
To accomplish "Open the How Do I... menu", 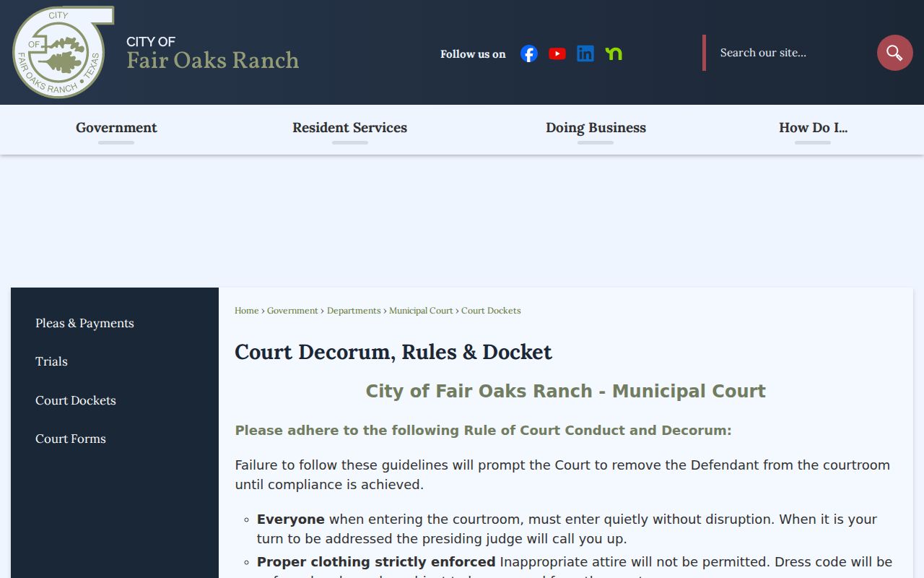I will pyautogui.click(x=813, y=128).
